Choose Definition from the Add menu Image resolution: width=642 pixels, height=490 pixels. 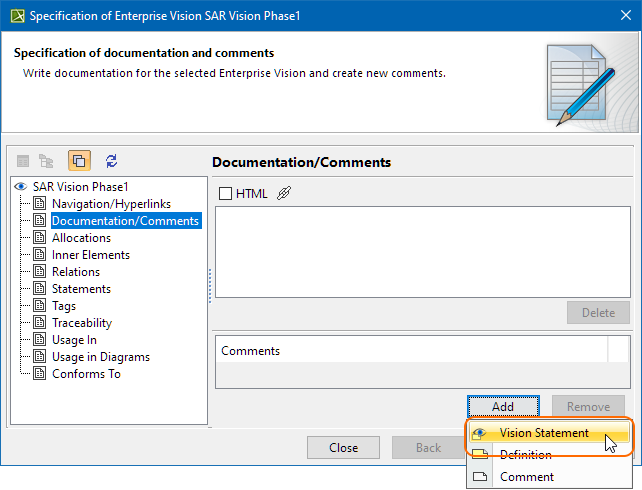[525, 455]
